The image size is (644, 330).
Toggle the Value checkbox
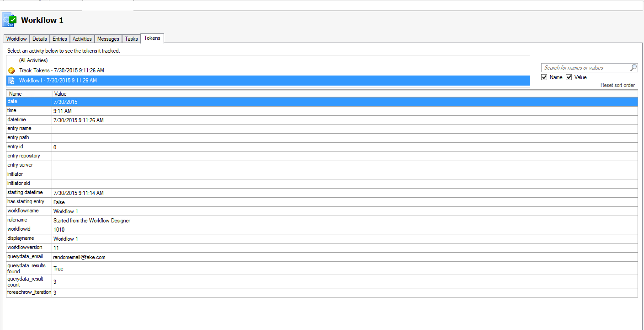569,77
